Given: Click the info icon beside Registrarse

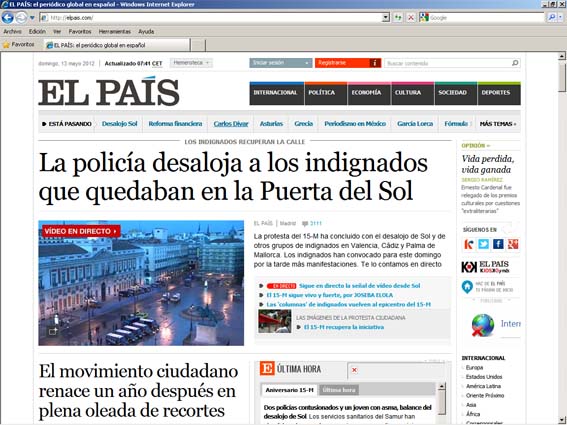Looking at the screenshot, I should 375,63.
